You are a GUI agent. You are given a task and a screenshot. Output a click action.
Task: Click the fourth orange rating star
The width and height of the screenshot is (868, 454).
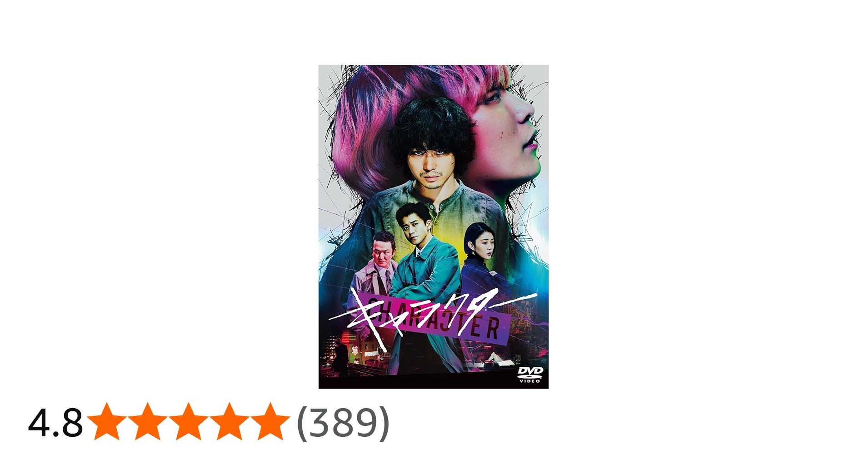[x=229, y=421]
